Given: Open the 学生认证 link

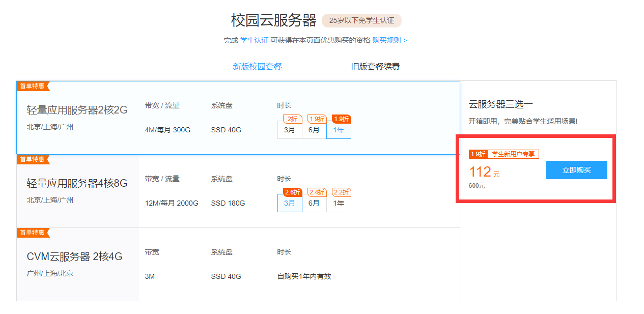Looking at the screenshot, I should pos(254,40).
